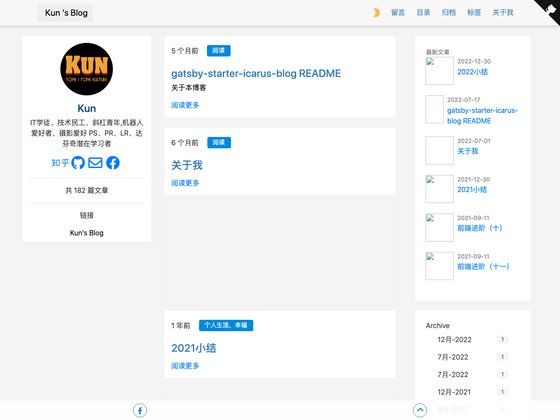The height and width of the screenshot is (420, 560).
Task: Open 关于我 in recent posts list
Action: pyautogui.click(x=468, y=151)
